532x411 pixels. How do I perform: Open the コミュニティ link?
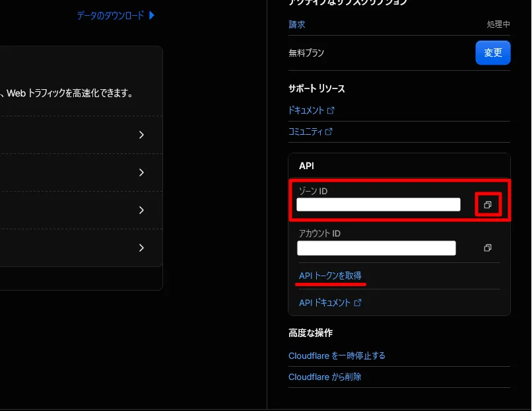tap(310, 131)
